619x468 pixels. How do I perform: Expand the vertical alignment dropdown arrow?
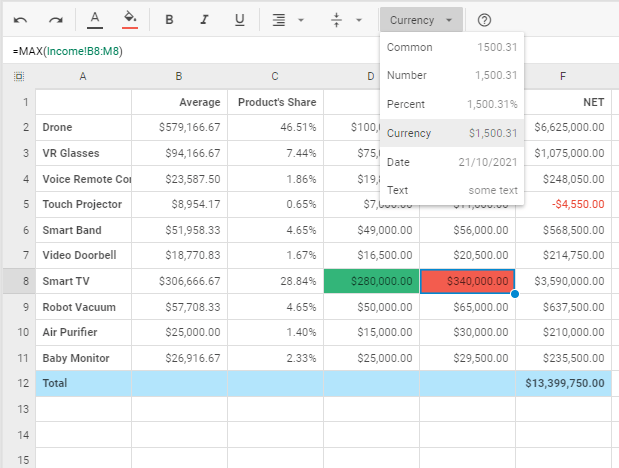point(359,20)
